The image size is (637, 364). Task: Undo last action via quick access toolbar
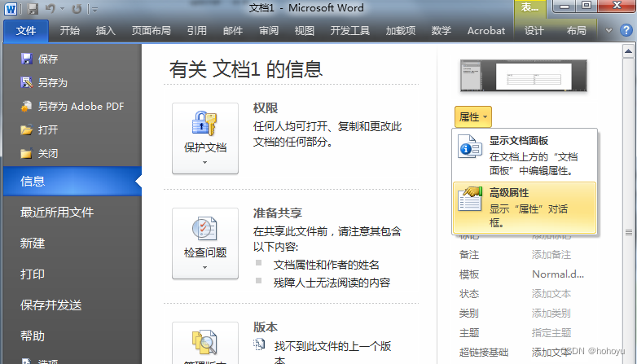pos(50,8)
